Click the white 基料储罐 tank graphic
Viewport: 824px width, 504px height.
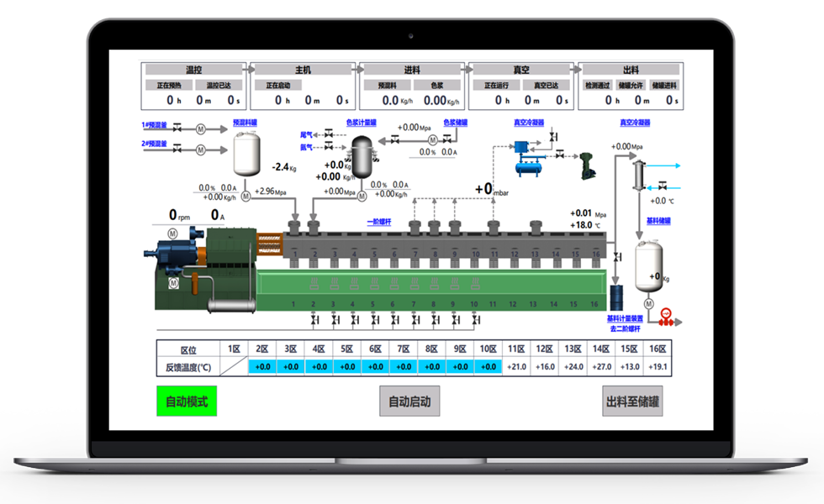[649, 265]
